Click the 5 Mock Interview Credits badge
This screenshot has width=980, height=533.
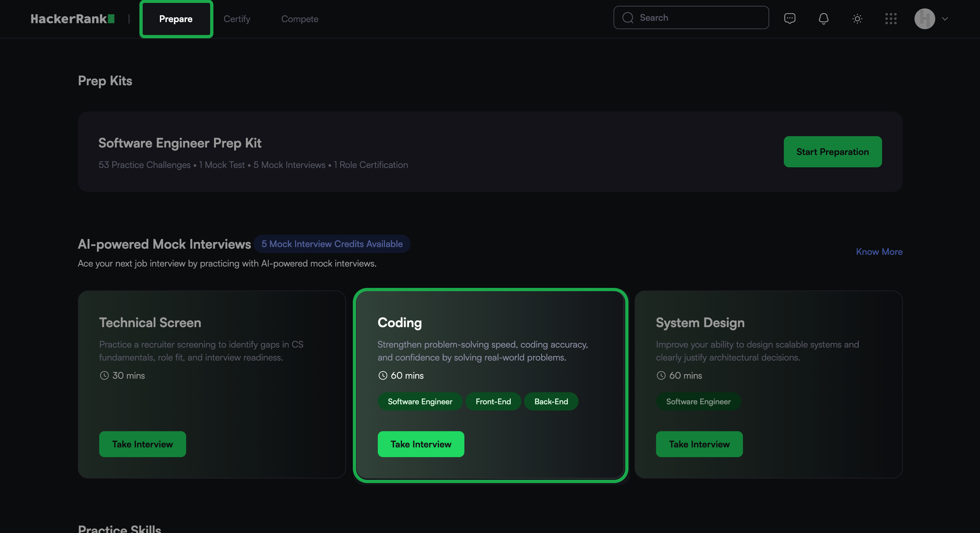(332, 244)
